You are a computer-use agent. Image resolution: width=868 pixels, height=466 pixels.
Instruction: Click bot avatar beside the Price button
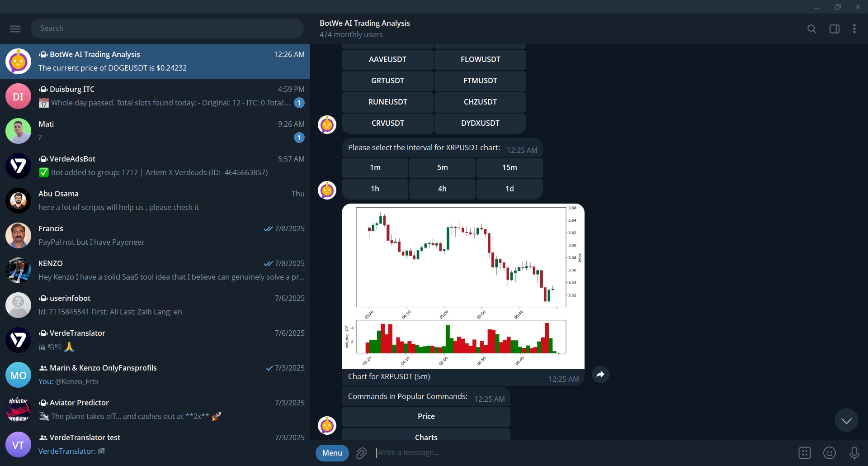point(327,425)
